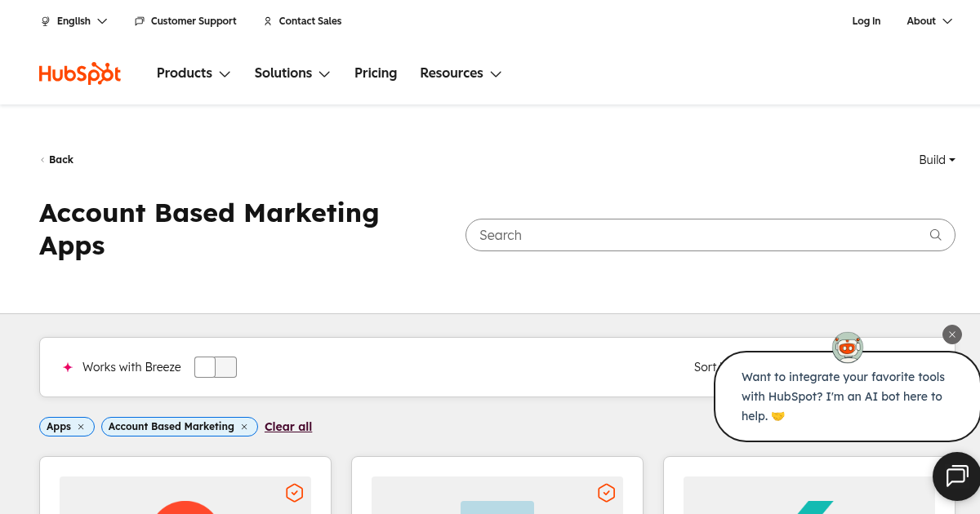Open the chat widget icon
This screenshot has height=514, width=980.
tap(956, 476)
